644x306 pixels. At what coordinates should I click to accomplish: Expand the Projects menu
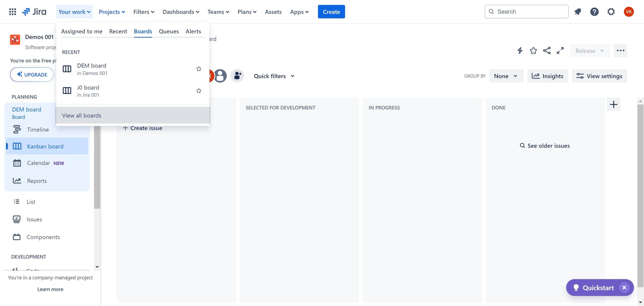tap(112, 12)
